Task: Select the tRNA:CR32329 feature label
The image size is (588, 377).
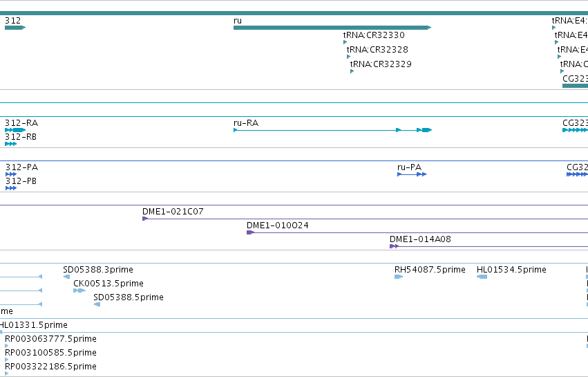Action: (x=381, y=64)
